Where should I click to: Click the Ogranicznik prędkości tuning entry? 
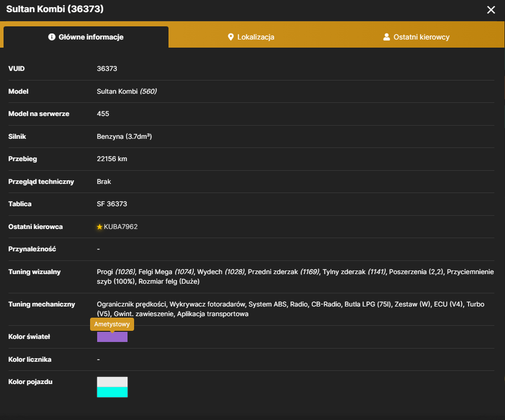132,305
